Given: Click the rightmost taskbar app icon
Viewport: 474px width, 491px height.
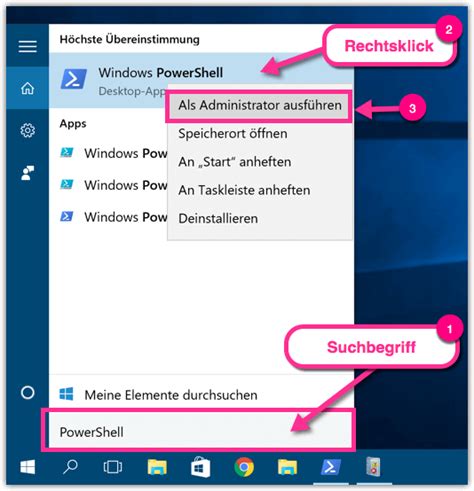Looking at the screenshot, I should click(x=373, y=467).
